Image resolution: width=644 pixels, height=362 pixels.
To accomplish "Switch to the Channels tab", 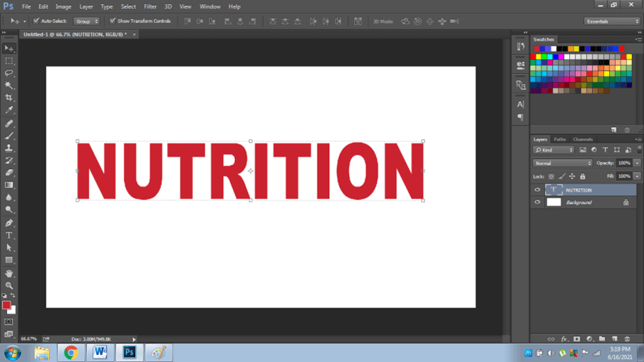I will 583,139.
